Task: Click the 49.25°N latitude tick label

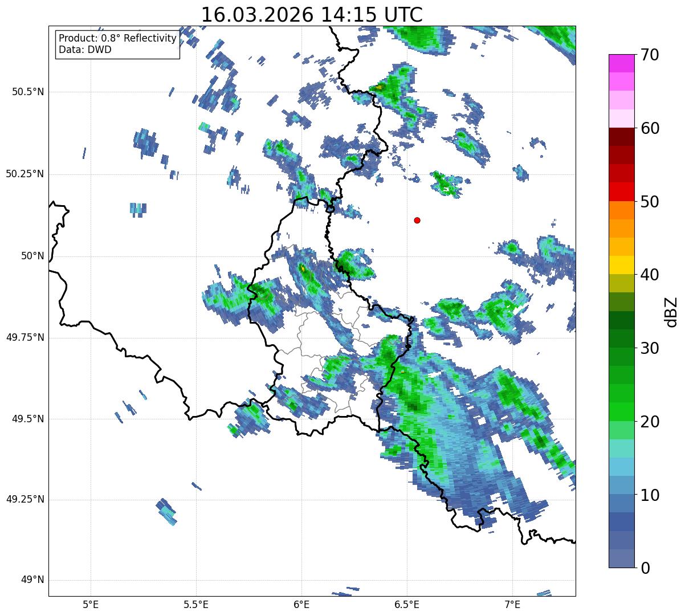Action: [25, 499]
